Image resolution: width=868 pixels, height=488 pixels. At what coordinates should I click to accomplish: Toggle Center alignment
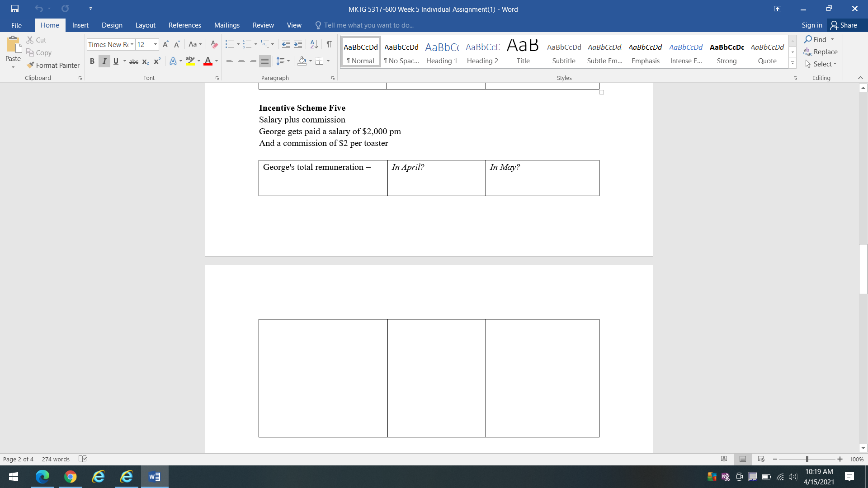click(241, 61)
